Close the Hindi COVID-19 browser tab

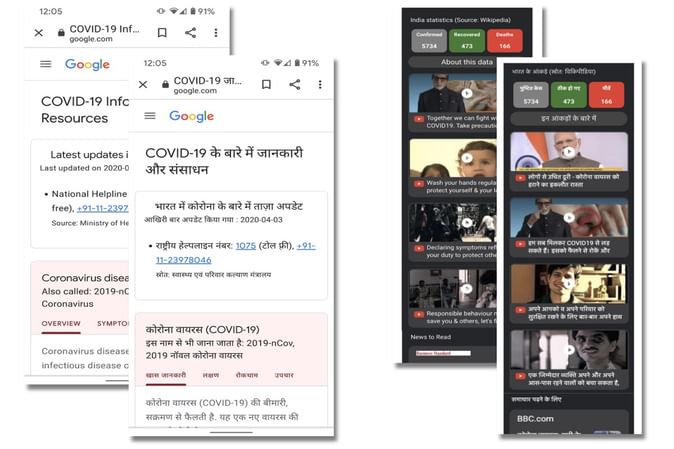(x=143, y=85)
